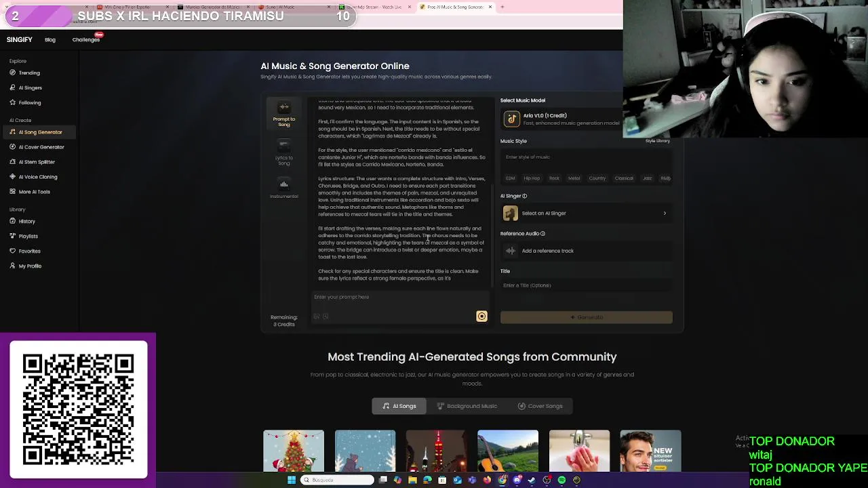Click the AI Singer info icon
This screenshot has width=868, height=488.
[x=525, y=196]
